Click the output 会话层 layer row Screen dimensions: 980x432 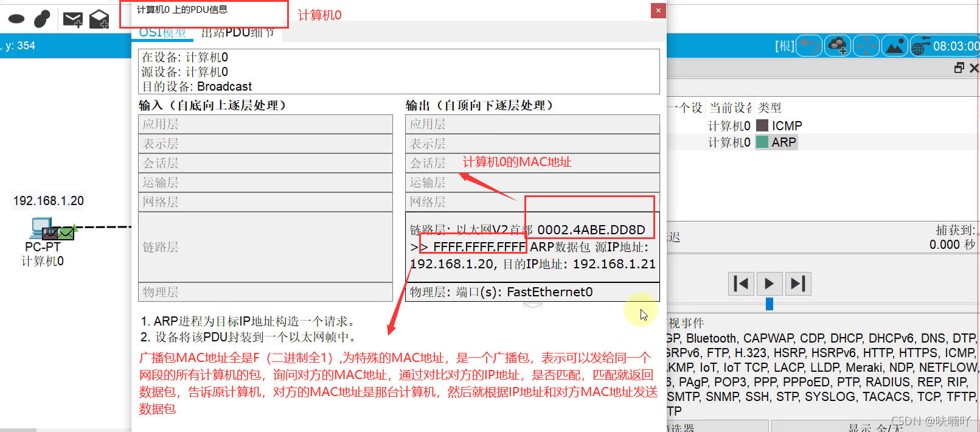[x=532, y=163]
